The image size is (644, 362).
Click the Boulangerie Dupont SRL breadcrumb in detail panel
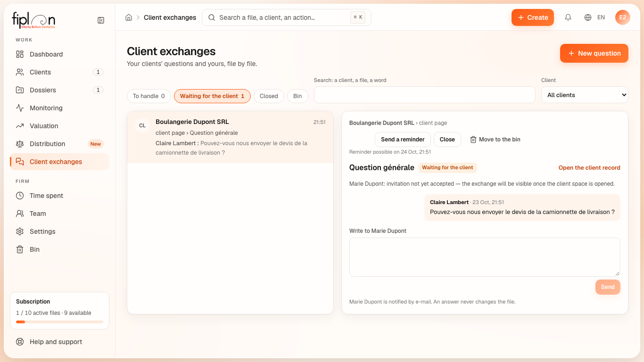coord(382,123)
